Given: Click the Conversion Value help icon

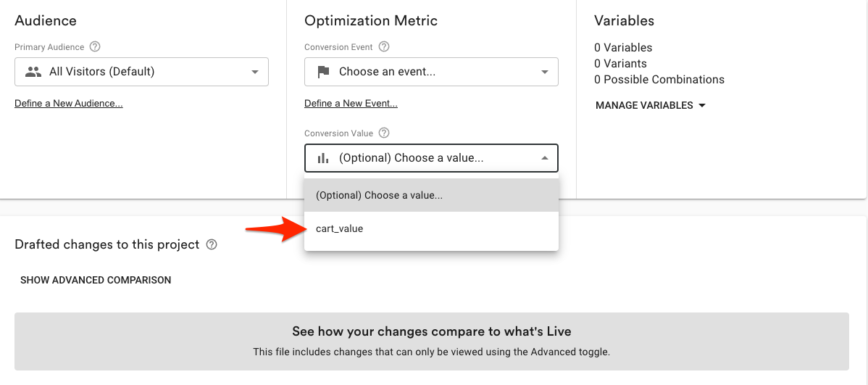Looking at the screenshot, I should (x=384, y=133).
